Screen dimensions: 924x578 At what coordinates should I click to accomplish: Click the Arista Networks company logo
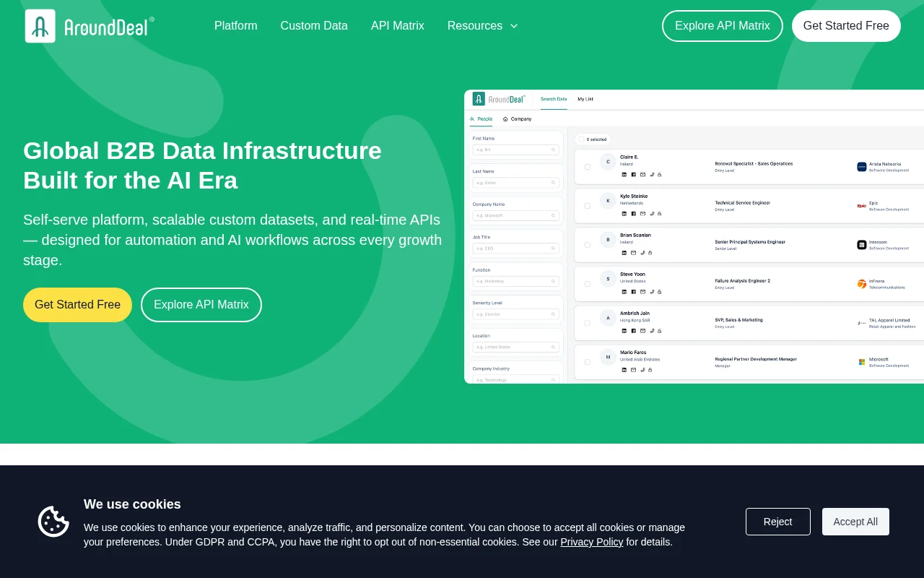coord(862,167)
